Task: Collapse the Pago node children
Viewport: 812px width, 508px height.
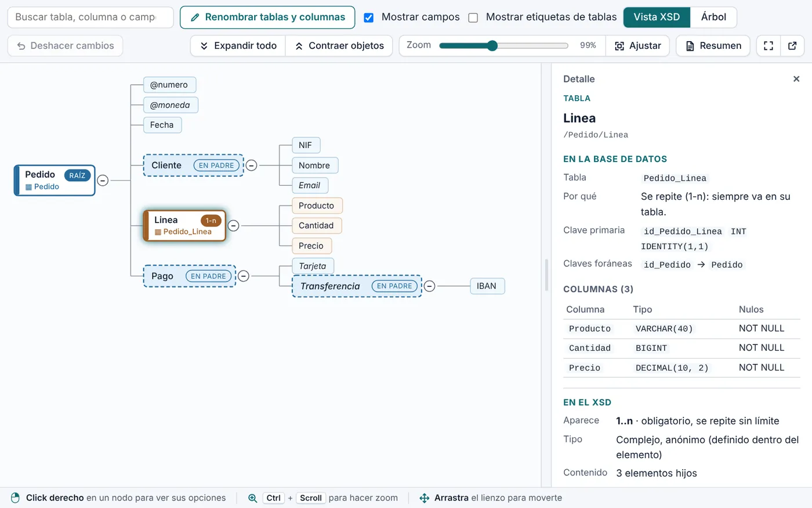Action: coord(244,276)
